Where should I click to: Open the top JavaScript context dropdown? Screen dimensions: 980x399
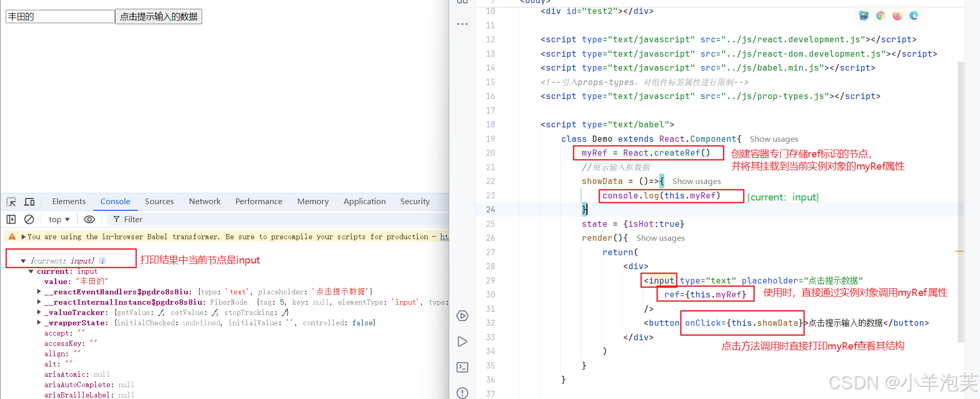59,220
